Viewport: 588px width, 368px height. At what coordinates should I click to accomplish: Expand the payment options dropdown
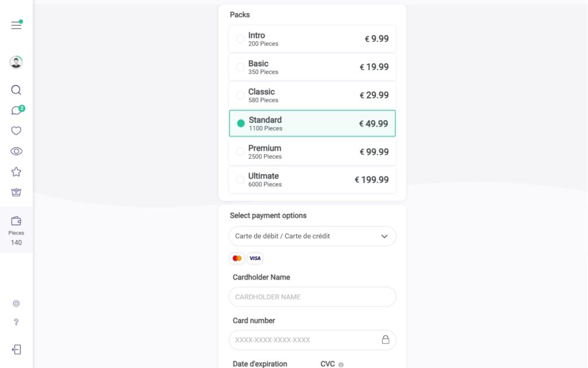pyautogui.click(x=312, y=236)
